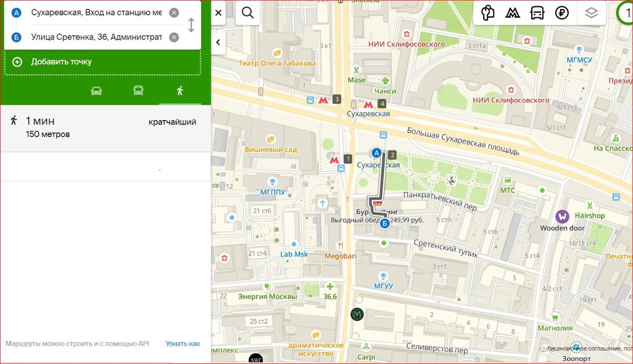Click the Селиверстов пер street label
The width and height of the screenshot is (633, 364).
437,349
